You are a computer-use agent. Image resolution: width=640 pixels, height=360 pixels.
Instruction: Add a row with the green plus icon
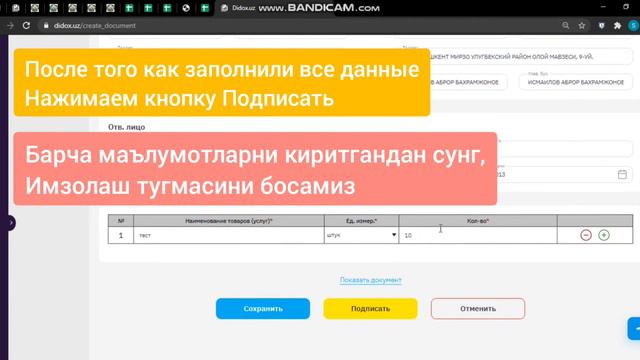604,235
